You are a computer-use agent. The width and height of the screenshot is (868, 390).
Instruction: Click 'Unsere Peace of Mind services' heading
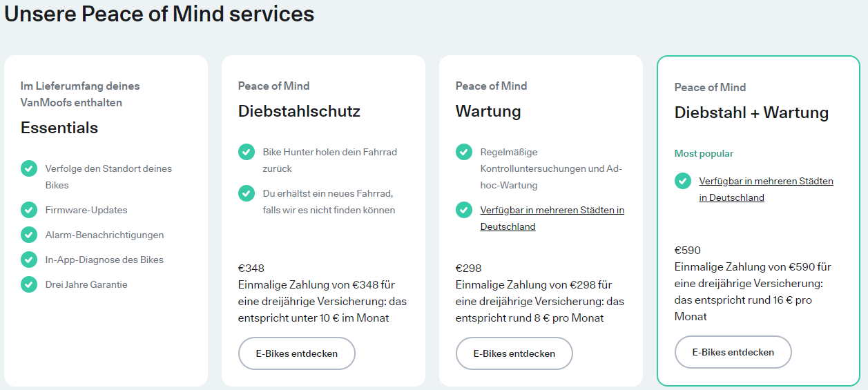[x=160, y=14]
